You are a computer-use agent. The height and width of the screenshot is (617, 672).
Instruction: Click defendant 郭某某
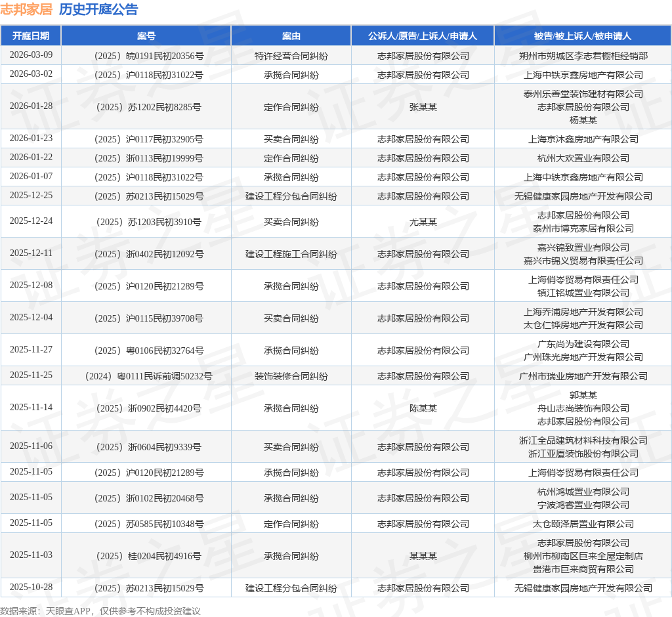(x=583, y=395)
